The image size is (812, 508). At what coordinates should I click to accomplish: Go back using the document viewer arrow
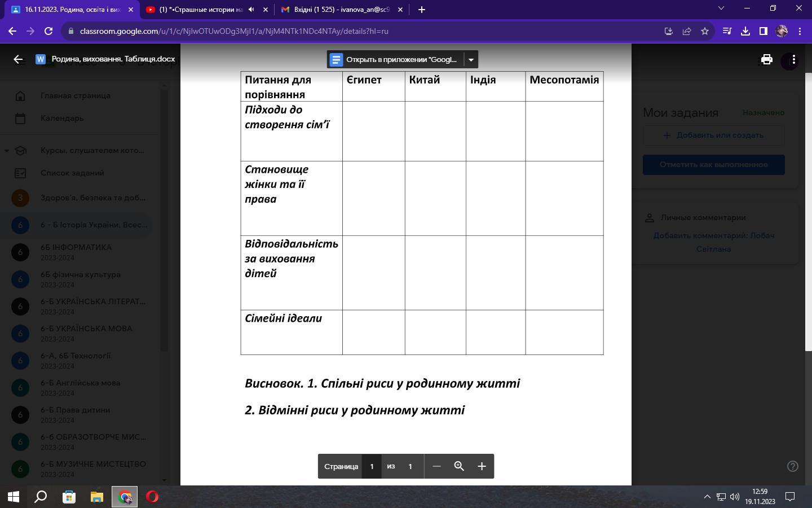[18, 59]
